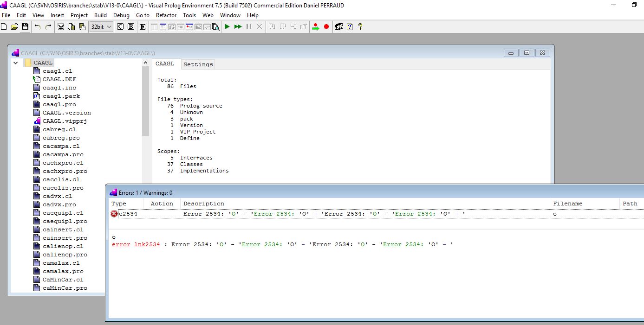Select CAAGL.DEF in the project tree
This screenshot has width=644, height=325.
pos(59,79)
